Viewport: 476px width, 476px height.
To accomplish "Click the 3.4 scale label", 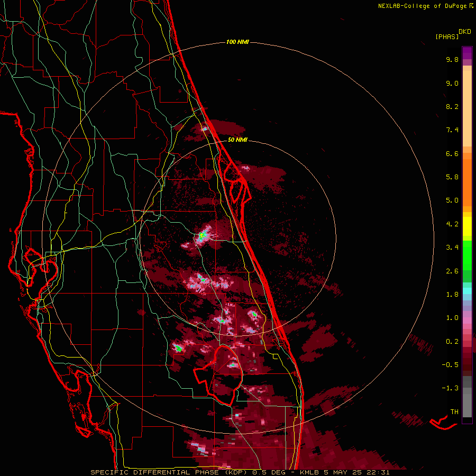I will [452, 248].
